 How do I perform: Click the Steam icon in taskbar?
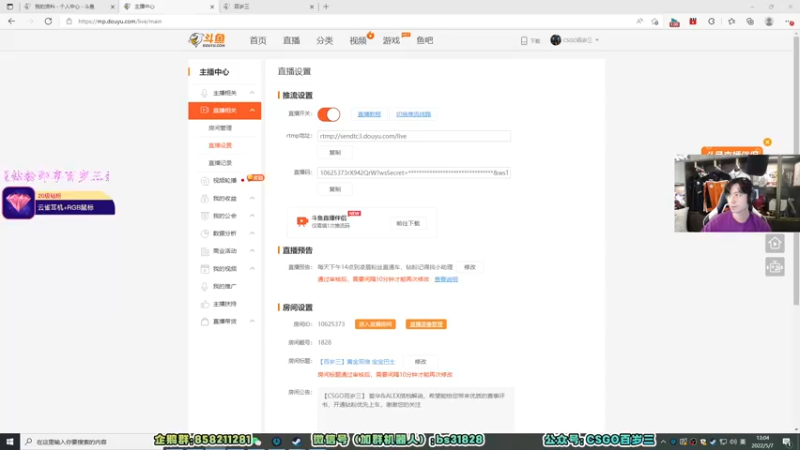[296, 441]
